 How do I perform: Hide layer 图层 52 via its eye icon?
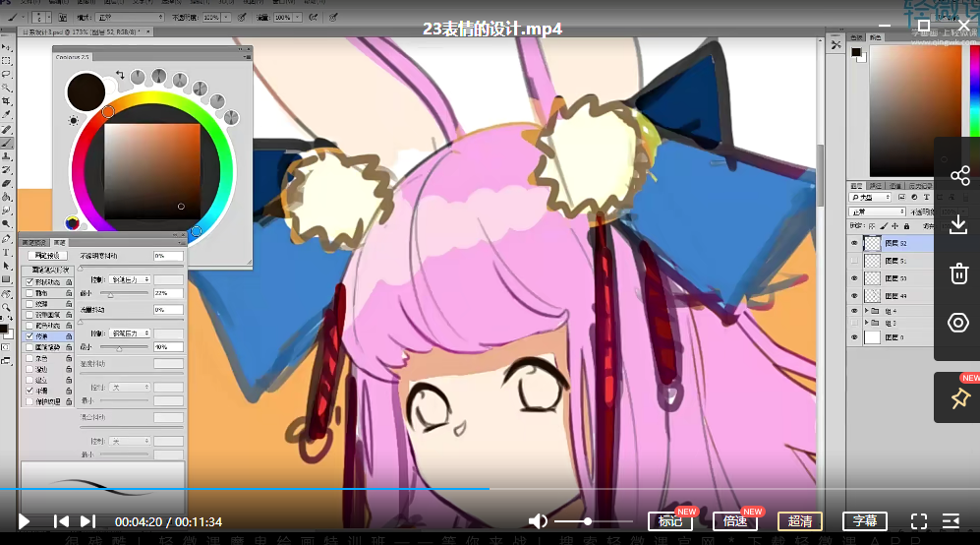click(x=853, y=243)
